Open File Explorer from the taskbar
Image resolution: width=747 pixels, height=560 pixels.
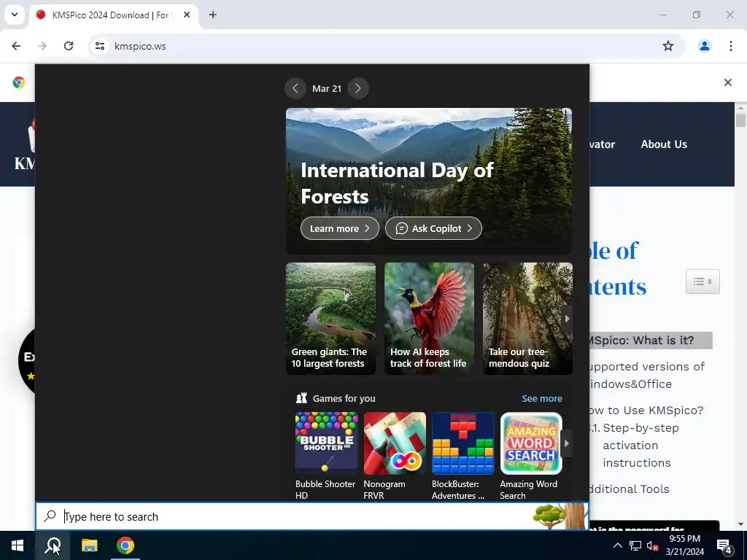[89, 545]
